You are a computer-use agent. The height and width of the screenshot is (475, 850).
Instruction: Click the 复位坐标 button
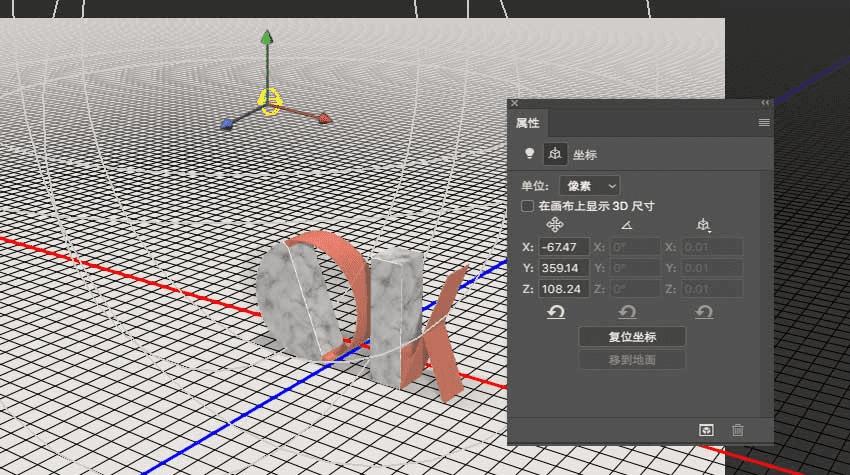pos(632,337)
